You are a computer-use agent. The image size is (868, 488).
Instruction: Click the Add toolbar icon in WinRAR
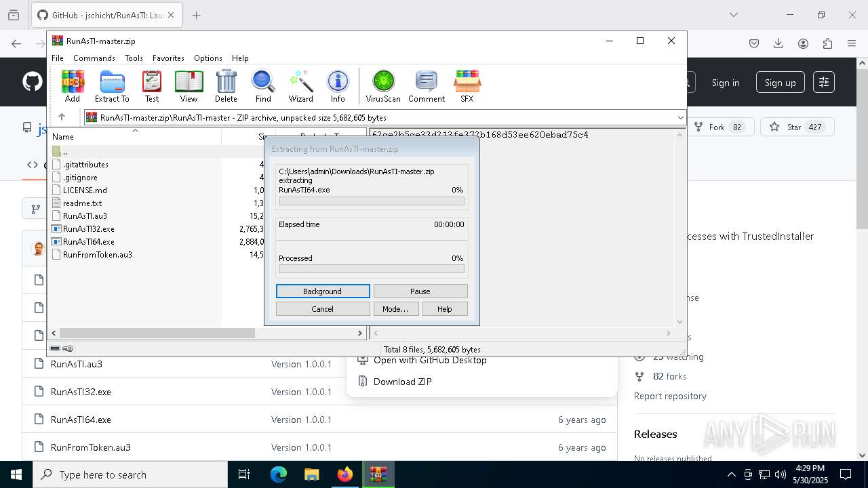(x=73, y=86)
